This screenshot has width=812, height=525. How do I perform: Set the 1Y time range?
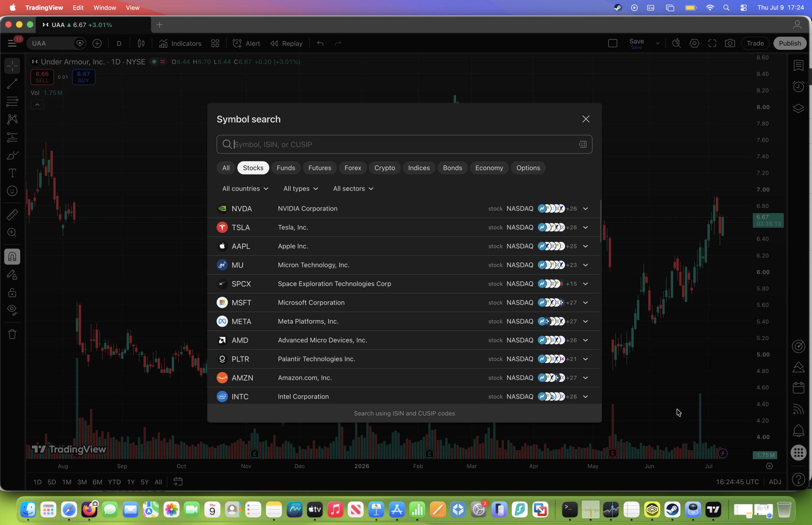pyautogui.click(x=131, y=482)
